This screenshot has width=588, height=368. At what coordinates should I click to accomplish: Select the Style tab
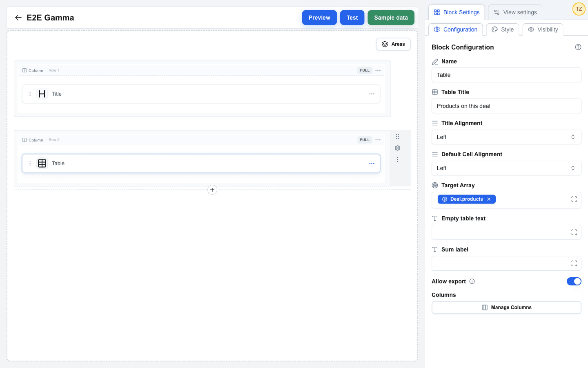[x=503, y=29]
